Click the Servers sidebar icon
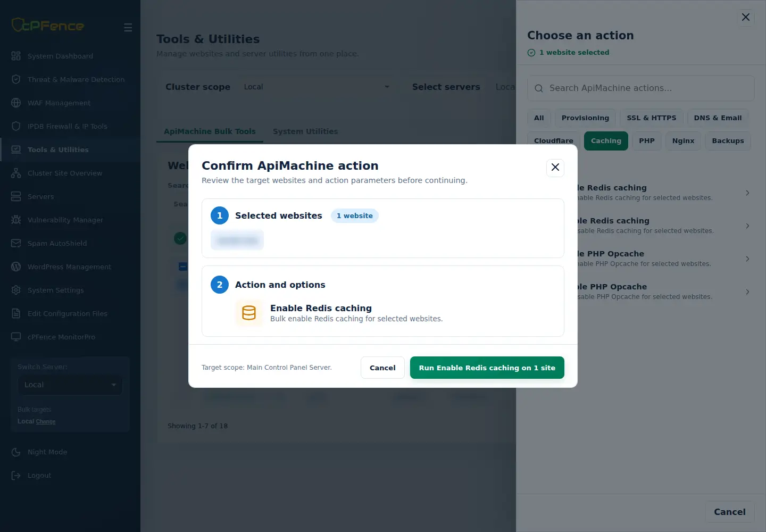 [x=16, y=196]
